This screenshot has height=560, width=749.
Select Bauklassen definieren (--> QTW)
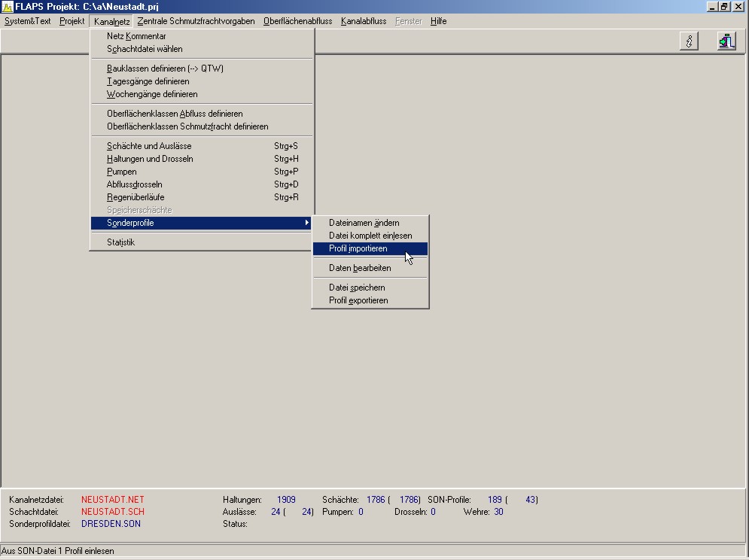point(202,68)
